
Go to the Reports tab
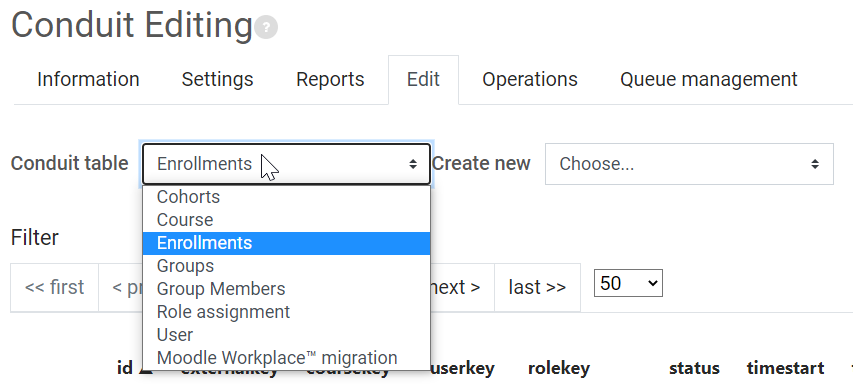(330, 79)
